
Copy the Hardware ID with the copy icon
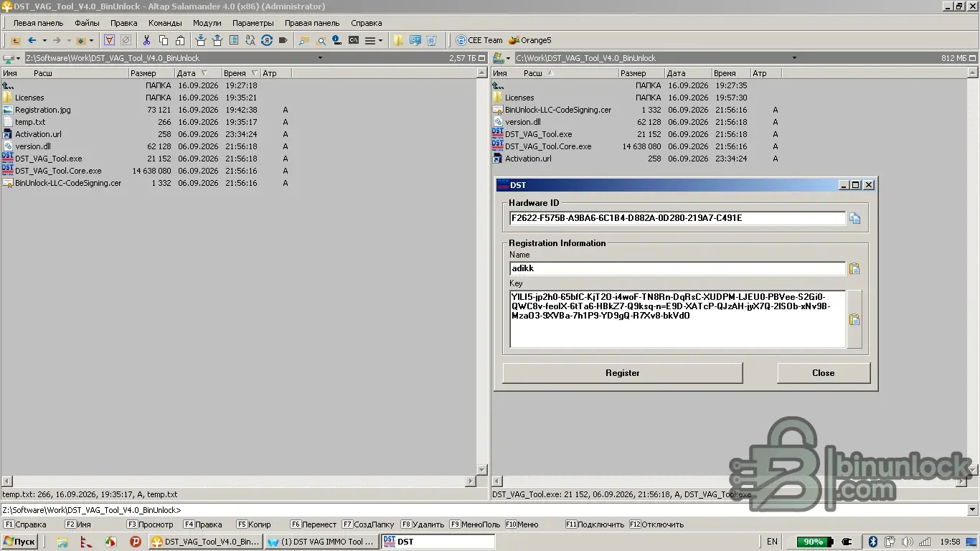pos(854,218)
